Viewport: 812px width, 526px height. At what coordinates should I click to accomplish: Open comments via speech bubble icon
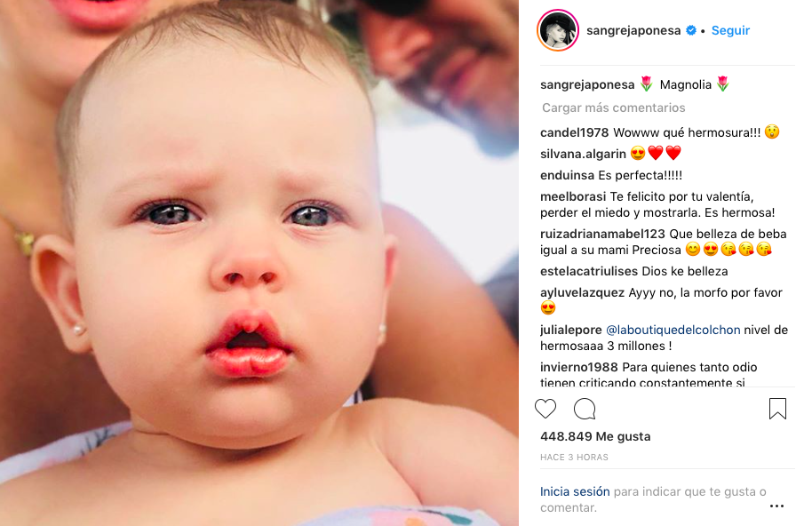pos(585,409)
